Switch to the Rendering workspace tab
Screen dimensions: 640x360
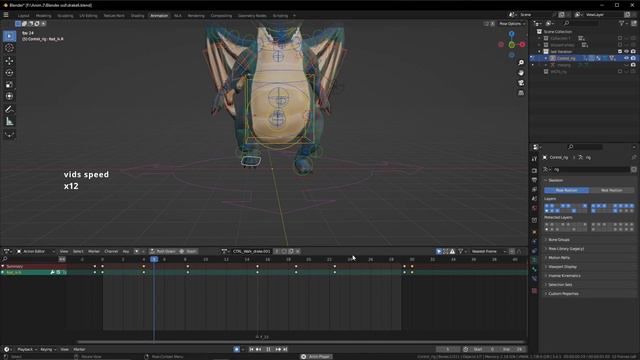[x=196, y=16]
